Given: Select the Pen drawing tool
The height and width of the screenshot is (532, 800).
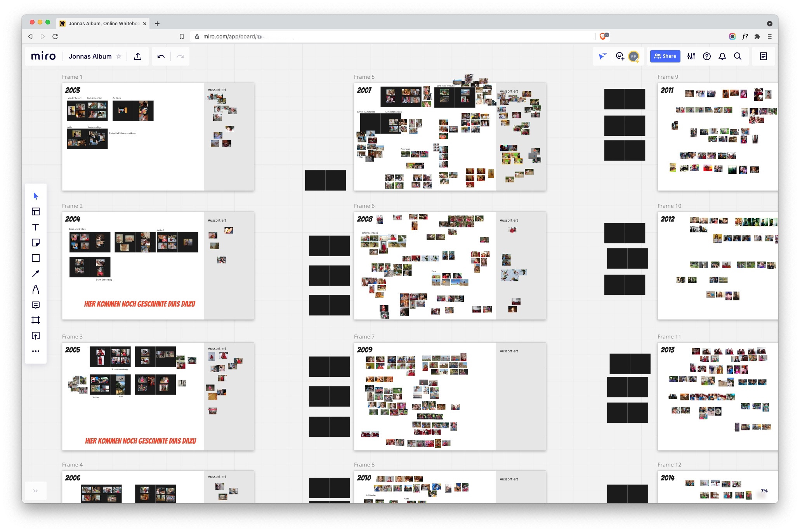Looking at the screenshot, I should pos(35,289).
